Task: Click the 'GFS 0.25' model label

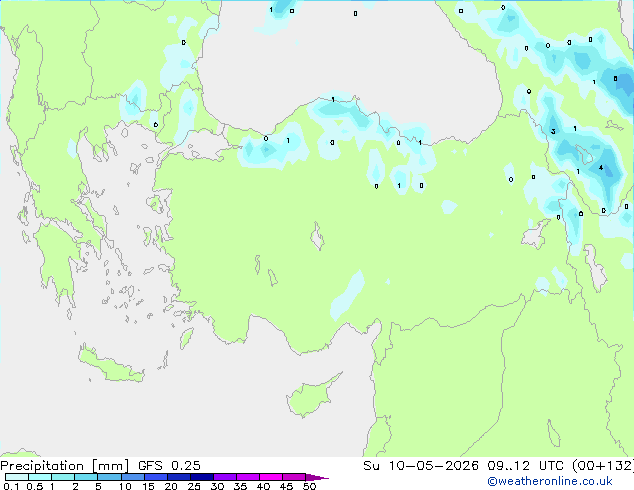Action: pyautogui.click(x=169, y=466)
